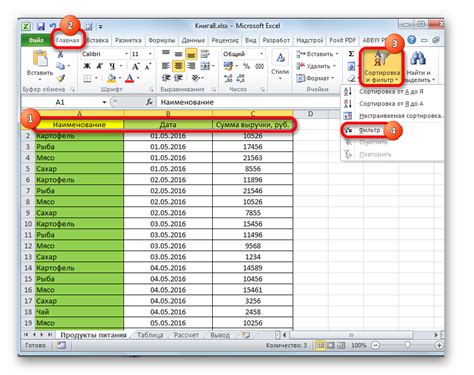Click the decrease decimal icon
This screenshot has width=474, height=375.
click(241, 78)
